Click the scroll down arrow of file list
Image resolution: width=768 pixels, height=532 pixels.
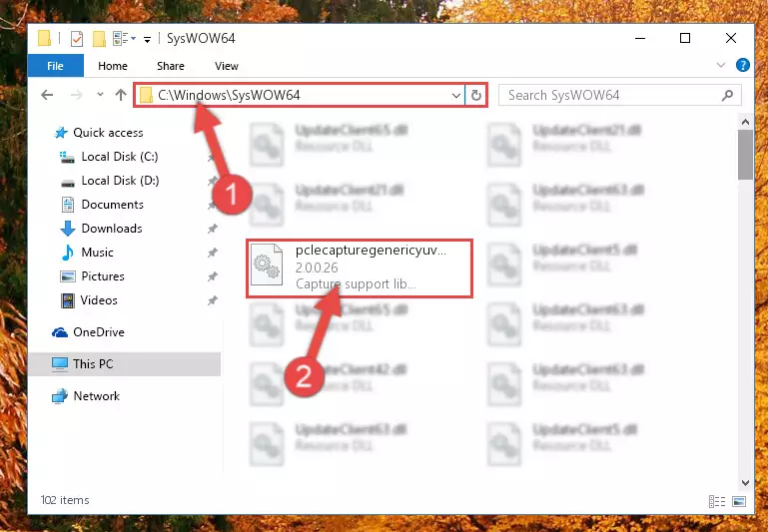[745, 483]
